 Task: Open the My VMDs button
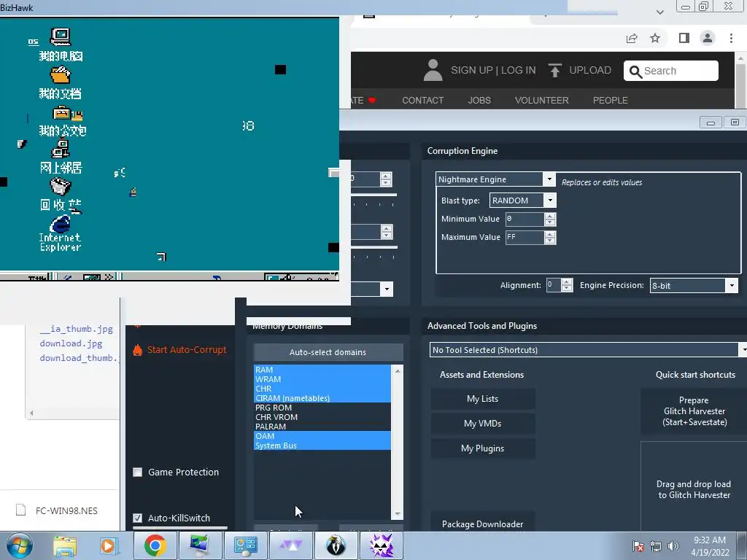pos(483,424)
